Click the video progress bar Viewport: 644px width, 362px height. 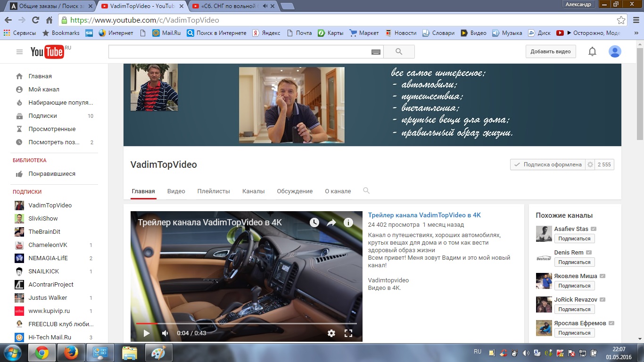246,323
